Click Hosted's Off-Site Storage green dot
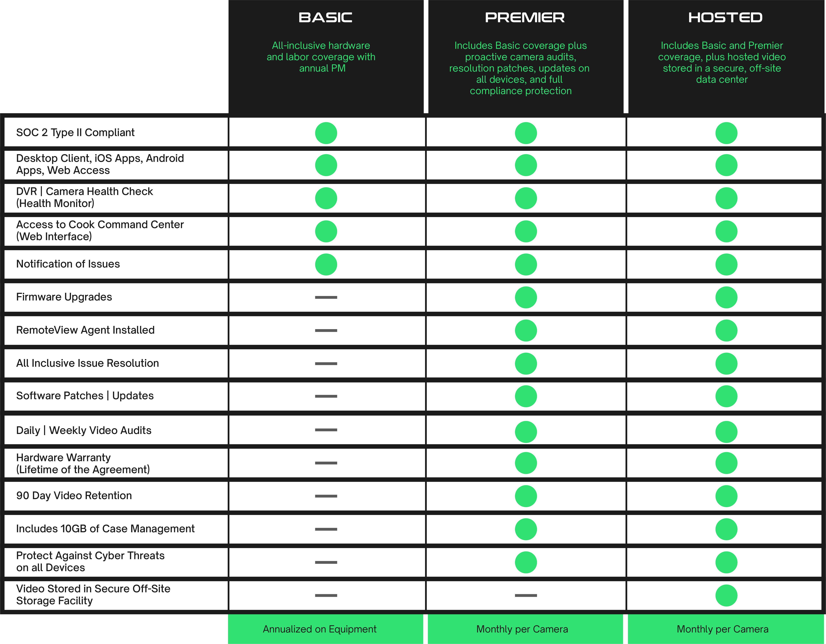826x644 pixels. pyautogui.click(x=726, y=595)
